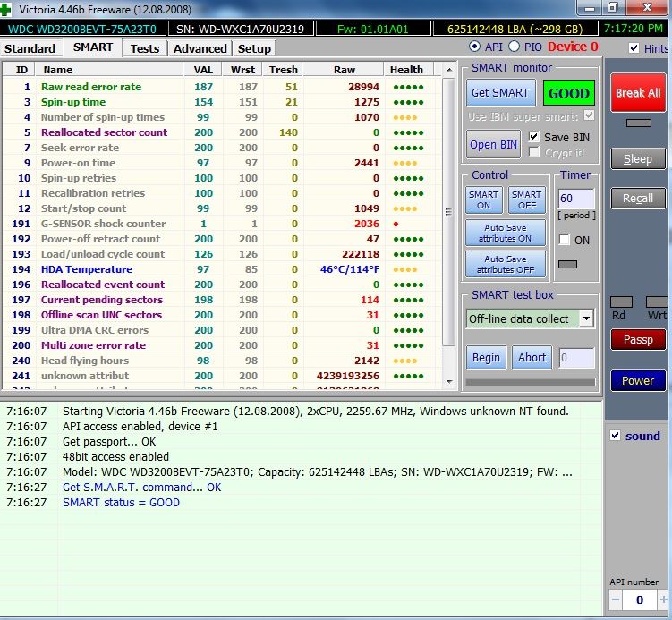Click the Abort test button
The height and width of the screenshot is (620, 672).
(x=532, y=357)
